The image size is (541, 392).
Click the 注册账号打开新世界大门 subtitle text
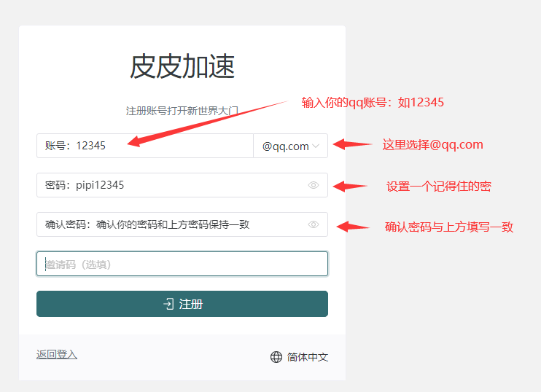[x=182, y=111]
